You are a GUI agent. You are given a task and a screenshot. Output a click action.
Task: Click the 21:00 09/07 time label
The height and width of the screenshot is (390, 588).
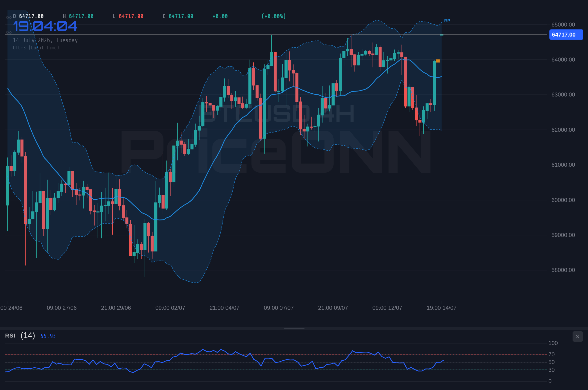click(333, 308)
